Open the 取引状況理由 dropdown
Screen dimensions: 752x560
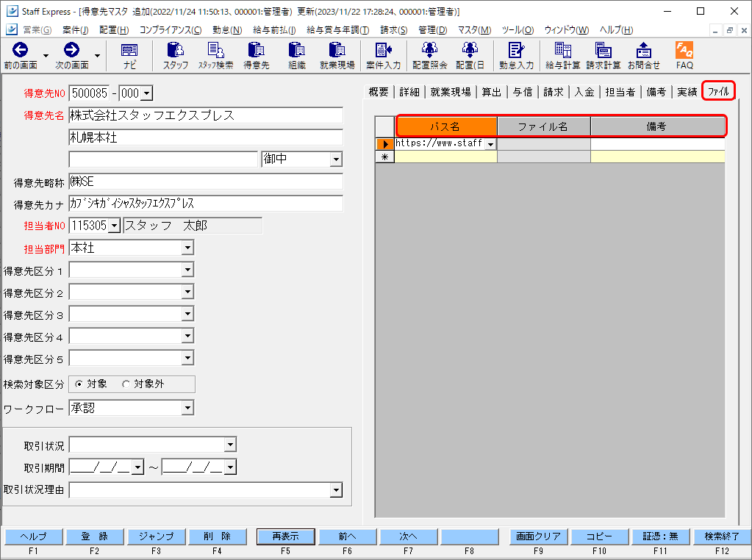click(336, 490)
